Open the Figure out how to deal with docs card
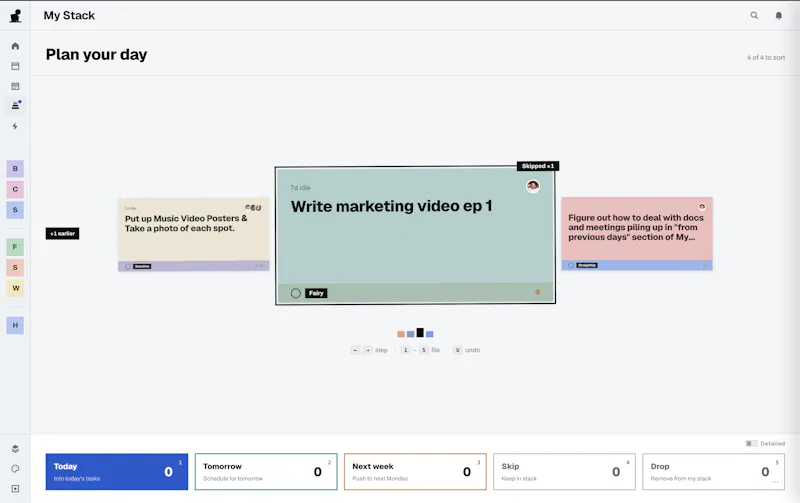The width and height of the screenshot is (800, 503). pyautogui.click(x=637, y=234)
